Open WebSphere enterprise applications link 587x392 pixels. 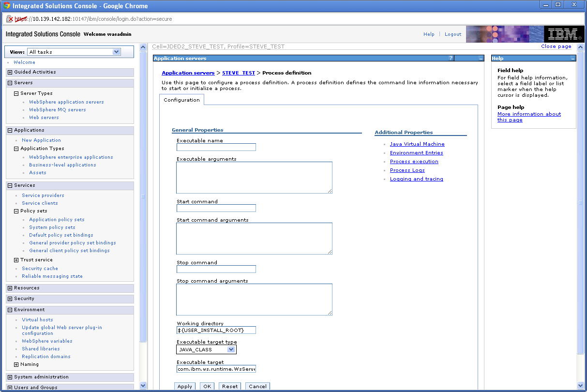71,157
